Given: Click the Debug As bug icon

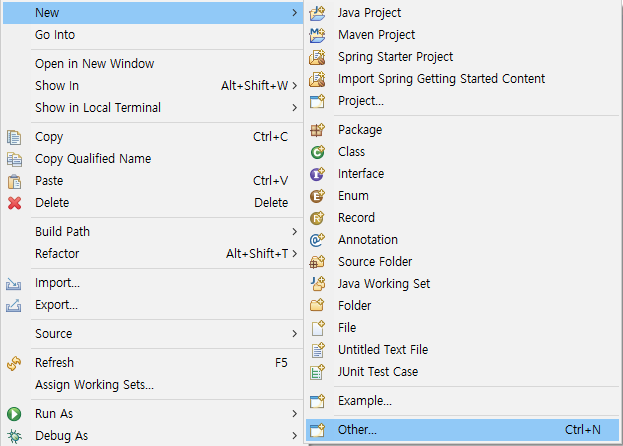Looking at the screenshot, I should tap(14, 436).
